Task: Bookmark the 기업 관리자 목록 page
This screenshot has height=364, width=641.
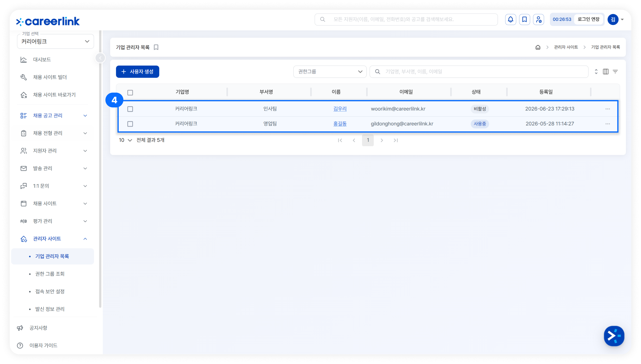Action: tap(156, 47)
